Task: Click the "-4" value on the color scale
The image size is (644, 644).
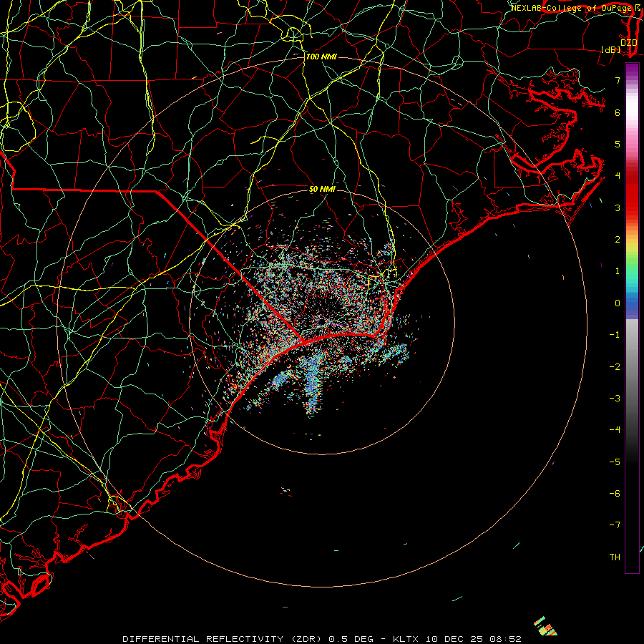Action: point(615,429)
